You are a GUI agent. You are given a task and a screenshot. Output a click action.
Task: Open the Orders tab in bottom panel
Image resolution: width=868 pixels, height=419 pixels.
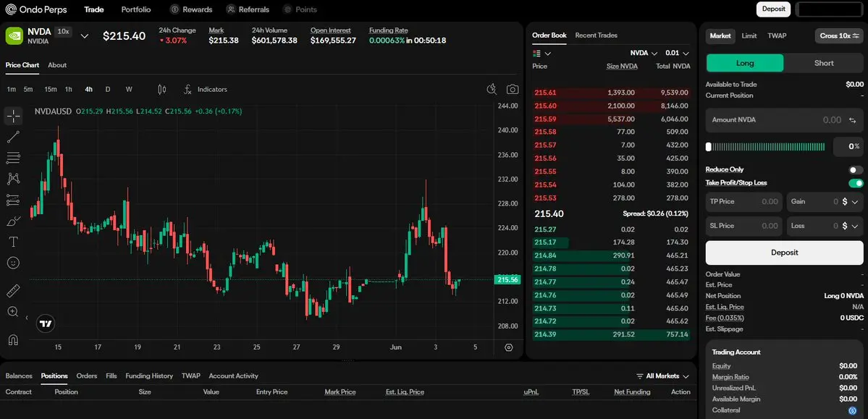click(87, 376)
